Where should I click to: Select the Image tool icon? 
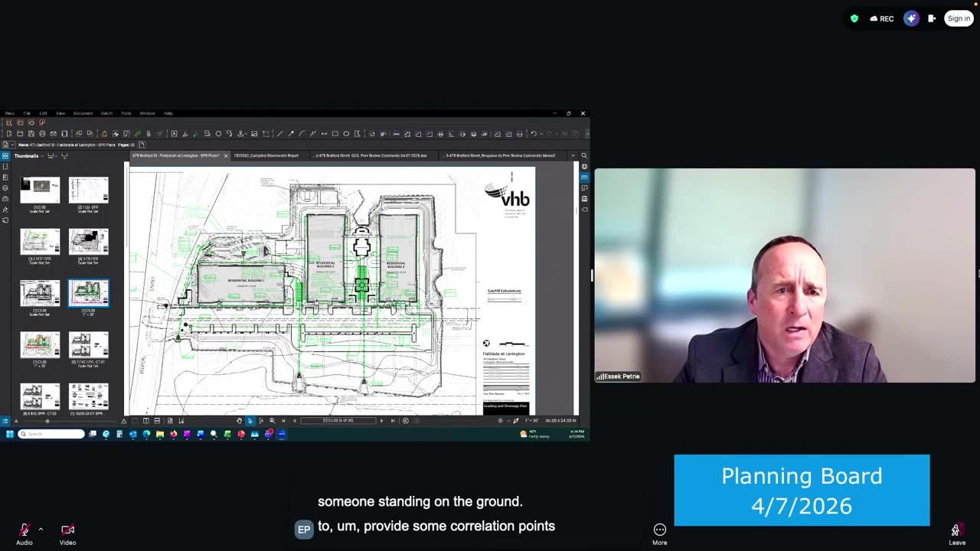(x=254, y=134)
